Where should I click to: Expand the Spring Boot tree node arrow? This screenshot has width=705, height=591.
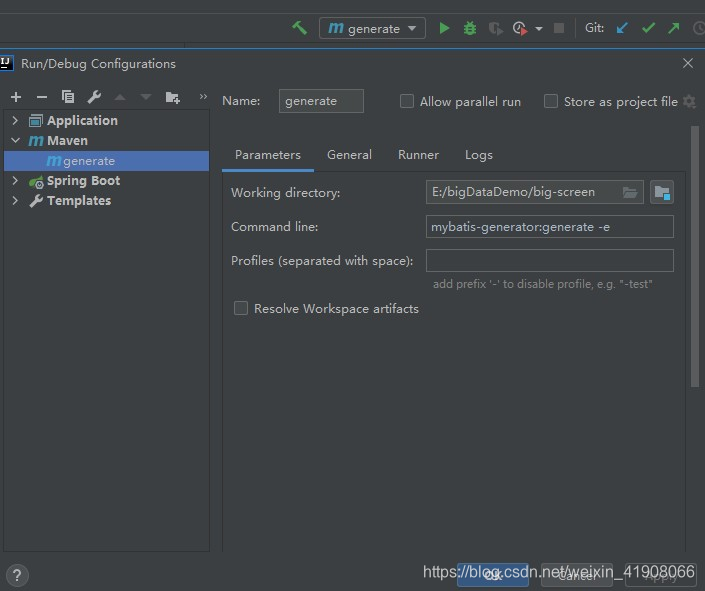[15, 180]
